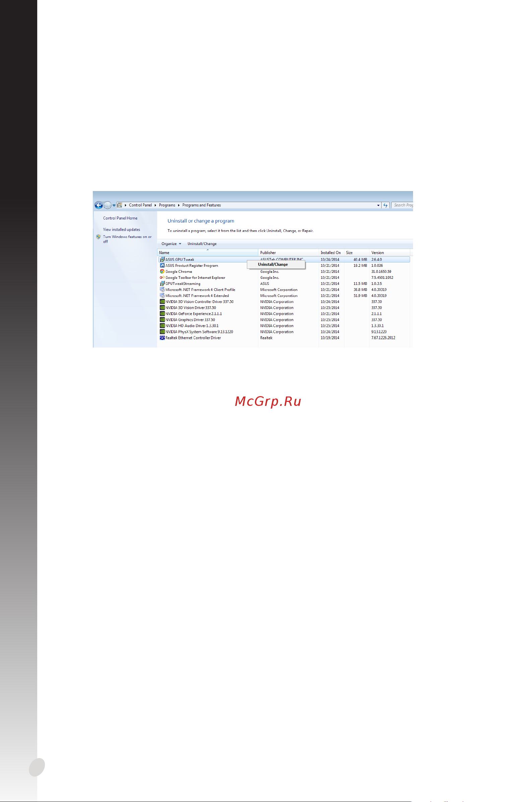
Task: Select the Google Chrome name text
Action: coord(179,271)
